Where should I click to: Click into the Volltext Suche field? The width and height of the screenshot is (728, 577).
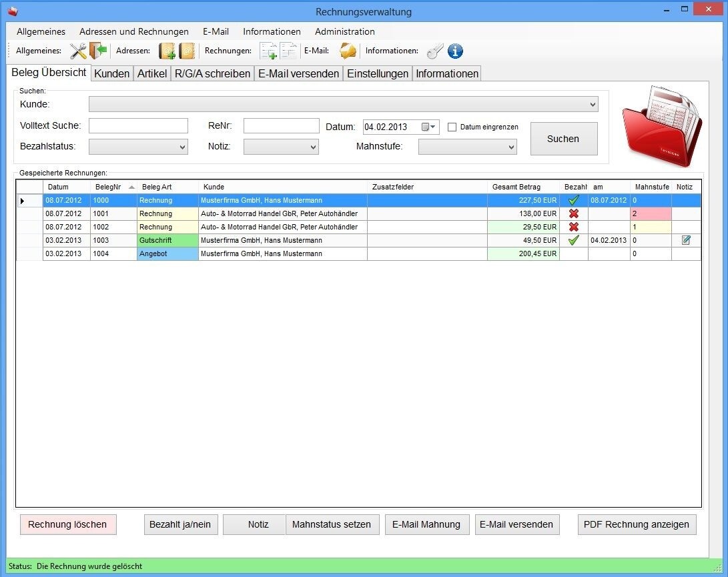pyautogui.click(x=138, y=126)
